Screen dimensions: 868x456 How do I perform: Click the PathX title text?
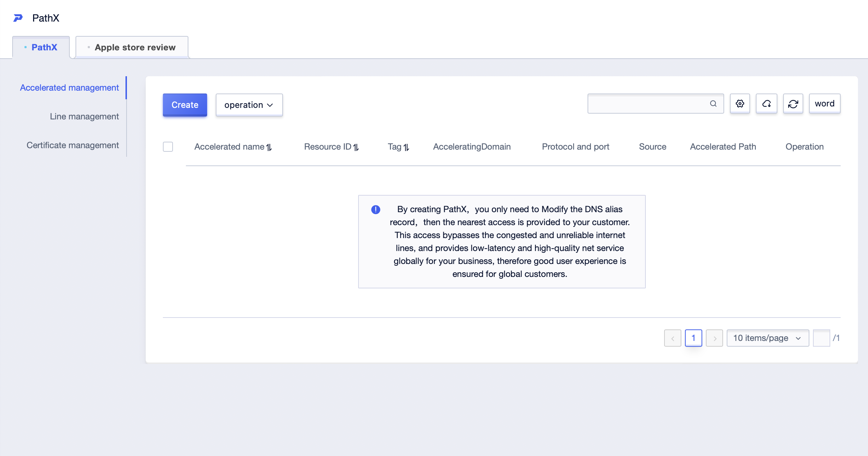46,18
